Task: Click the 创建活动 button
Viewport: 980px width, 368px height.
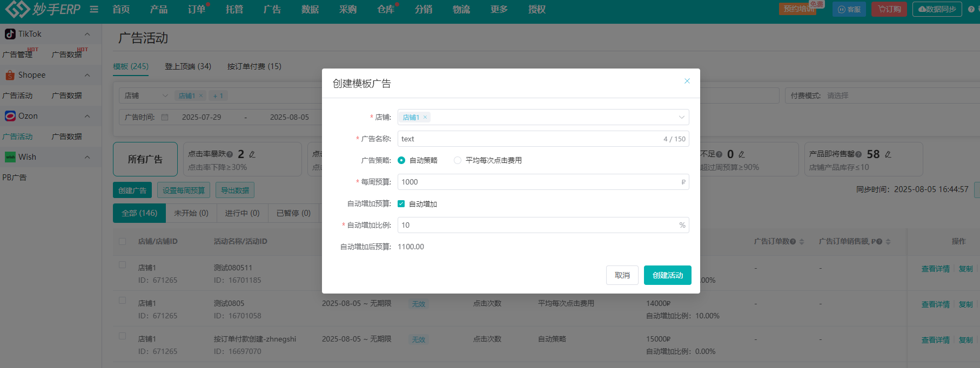Action: point(667,275)
